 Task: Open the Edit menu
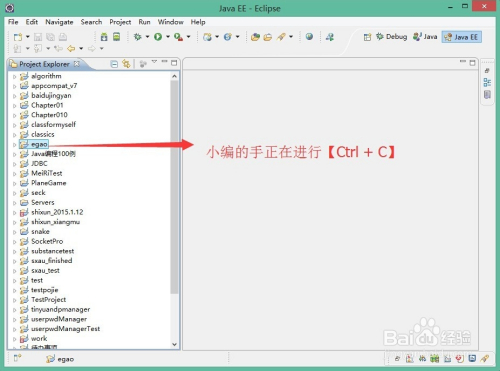point(32,22)
